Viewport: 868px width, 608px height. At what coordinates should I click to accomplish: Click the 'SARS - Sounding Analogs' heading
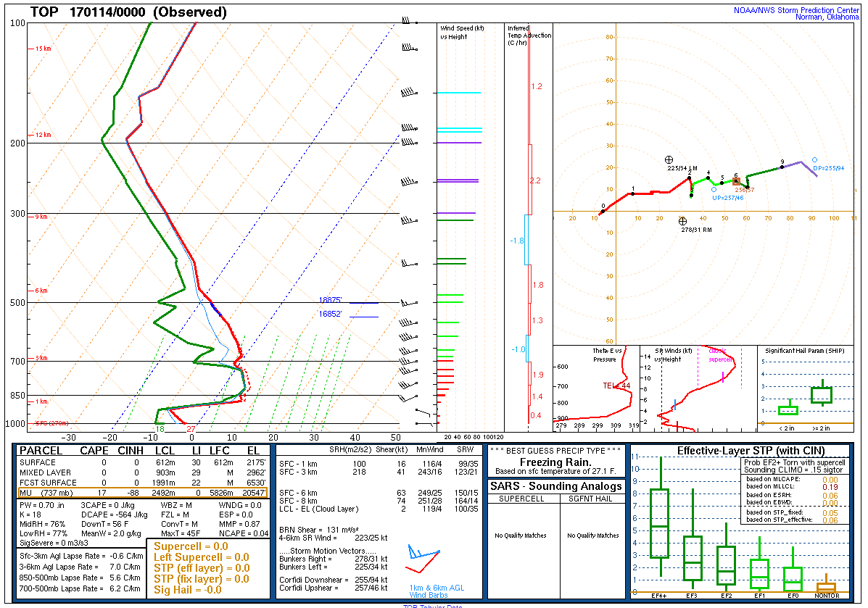(x=555, y=486)
